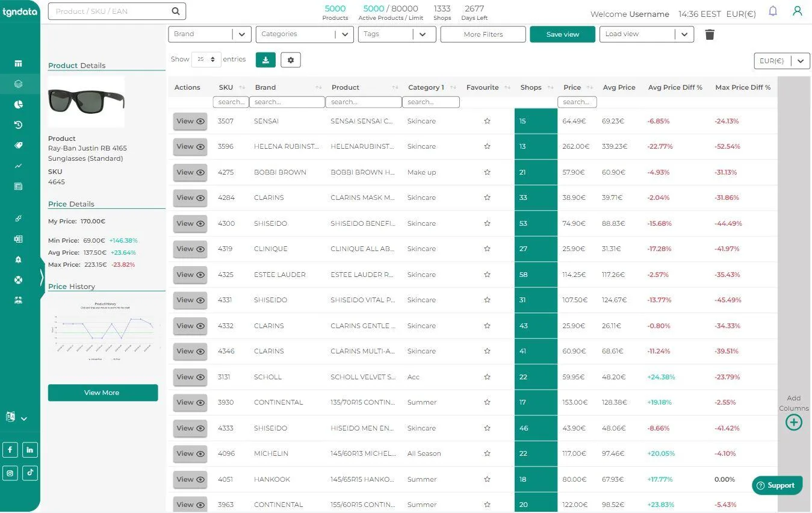Open the Excel spreadsheet icon in sidebar
Image resolution: width=812 pixels, height=513 pixels.
[x=18, y=239]
